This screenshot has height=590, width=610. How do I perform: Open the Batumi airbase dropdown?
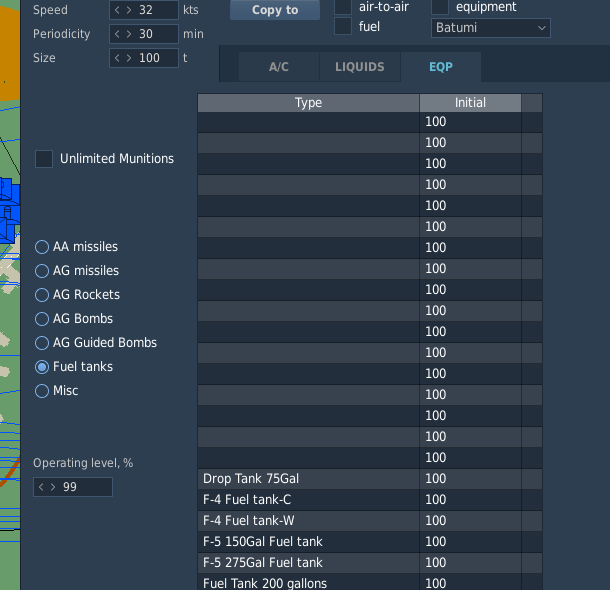pyautogui.click(x=491, y=28)
